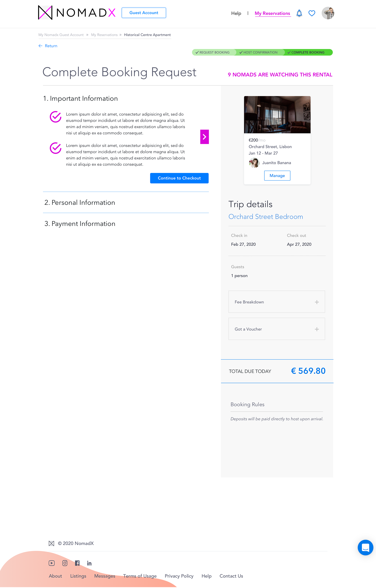Open My Reservations in the header
This screenshot has width=376, height=588.
click(x=272, y=14)
